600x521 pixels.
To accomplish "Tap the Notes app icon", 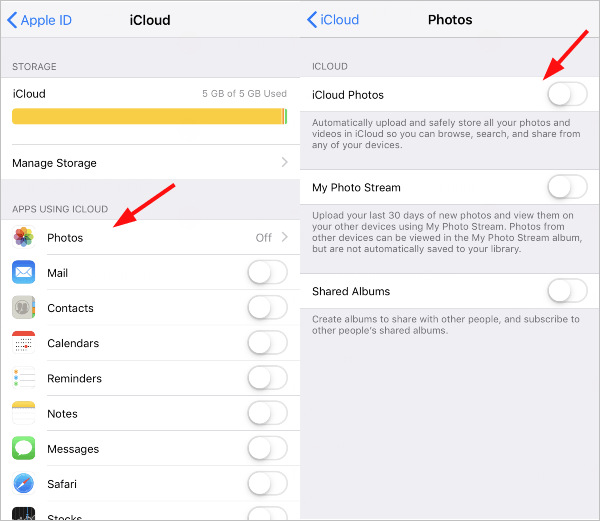I will 23,413.
